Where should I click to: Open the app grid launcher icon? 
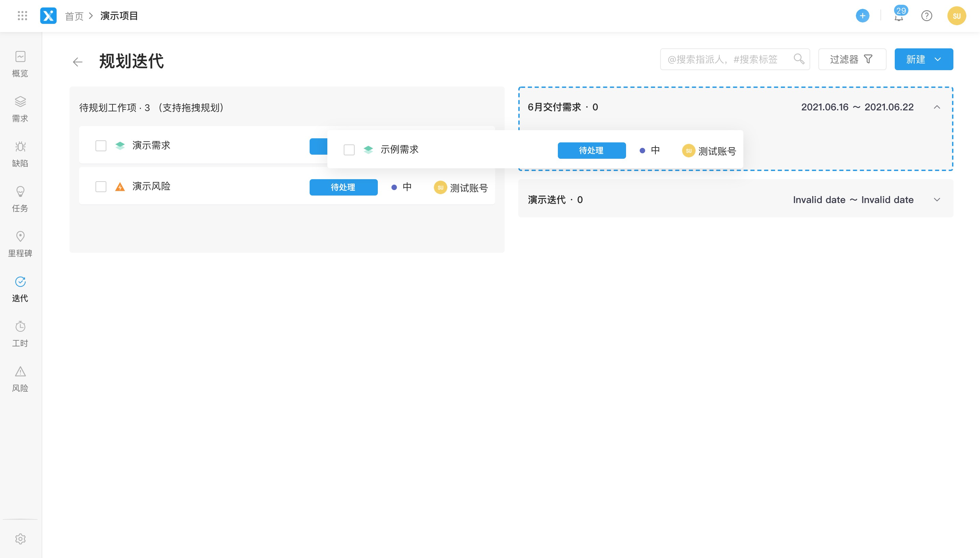click(x=22, y=16)
